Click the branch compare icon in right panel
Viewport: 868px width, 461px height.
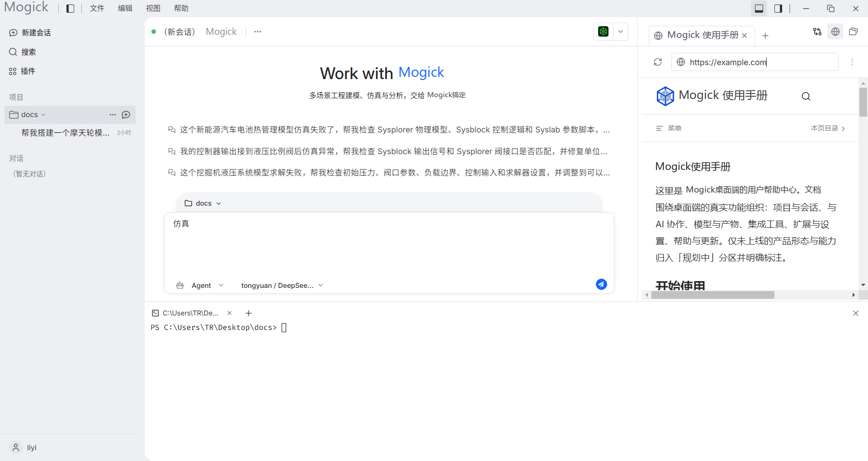(817, 32)
